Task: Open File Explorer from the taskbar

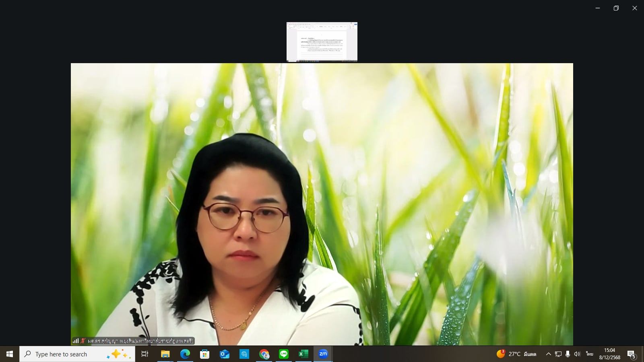Action: [165, 354]
